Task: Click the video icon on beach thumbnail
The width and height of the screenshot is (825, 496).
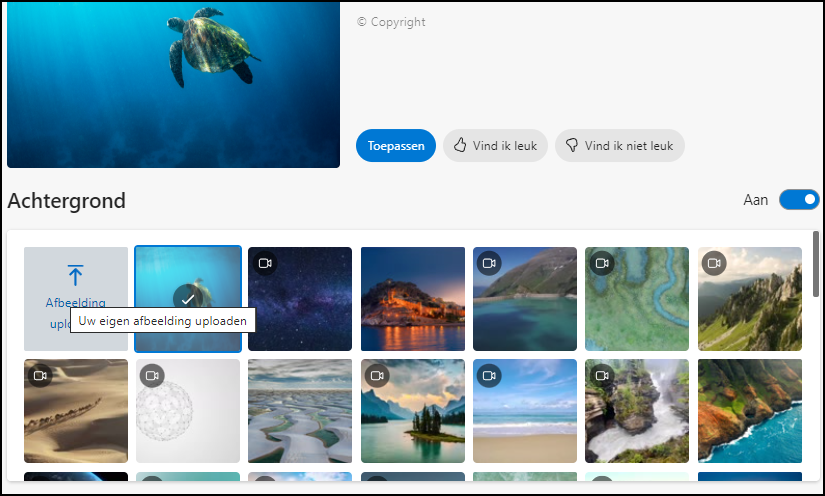Action: point(489,376)
